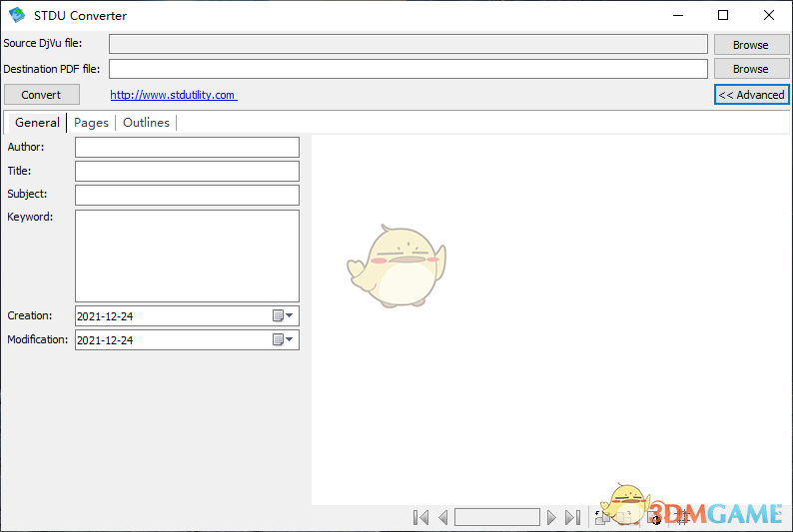
Task: Click the Destination PDF file path field
Action: [408, 69]
